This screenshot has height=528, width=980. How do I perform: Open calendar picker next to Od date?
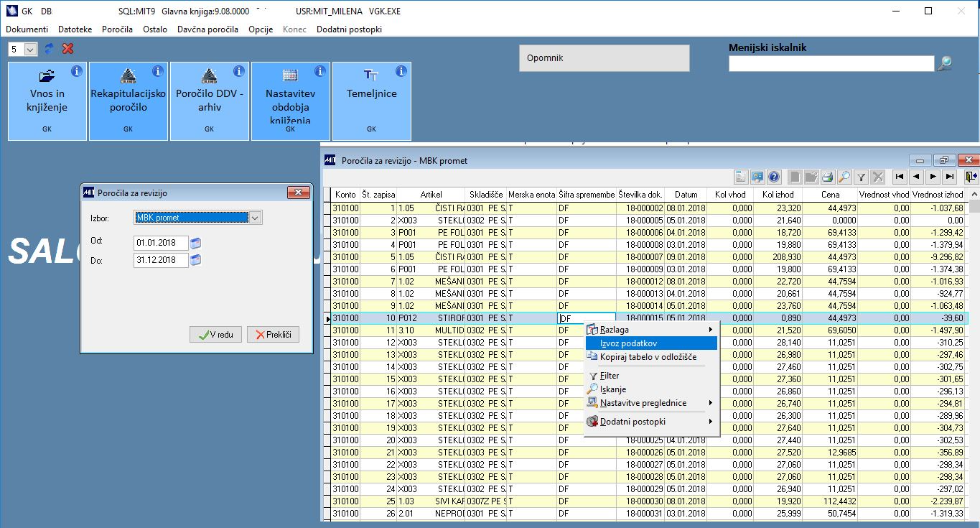(x=196, y=243)
